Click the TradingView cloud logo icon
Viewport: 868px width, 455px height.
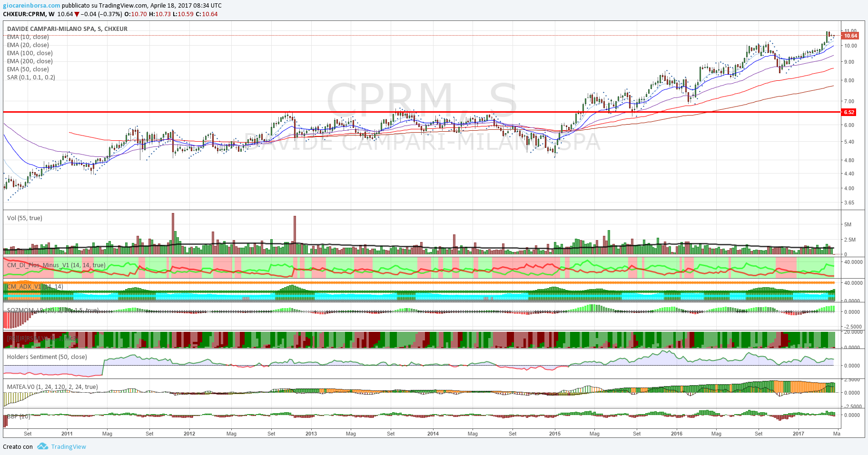tap(43, 446)
